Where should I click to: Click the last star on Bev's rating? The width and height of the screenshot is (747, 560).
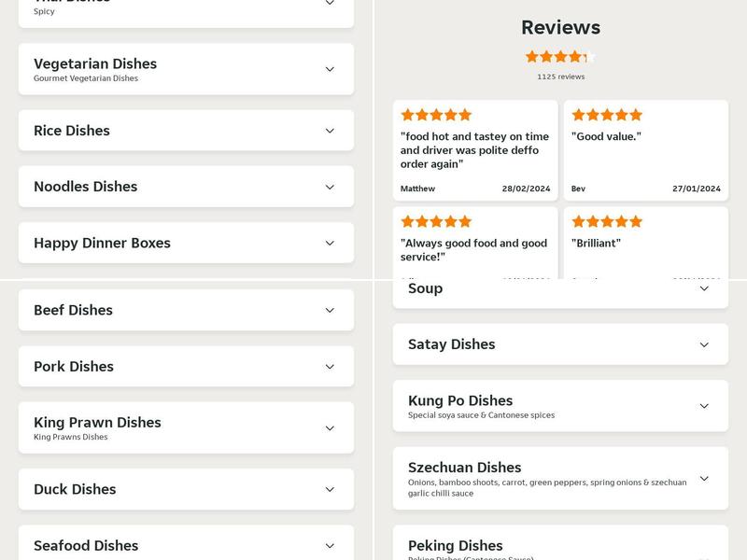(x=636, y=115)
